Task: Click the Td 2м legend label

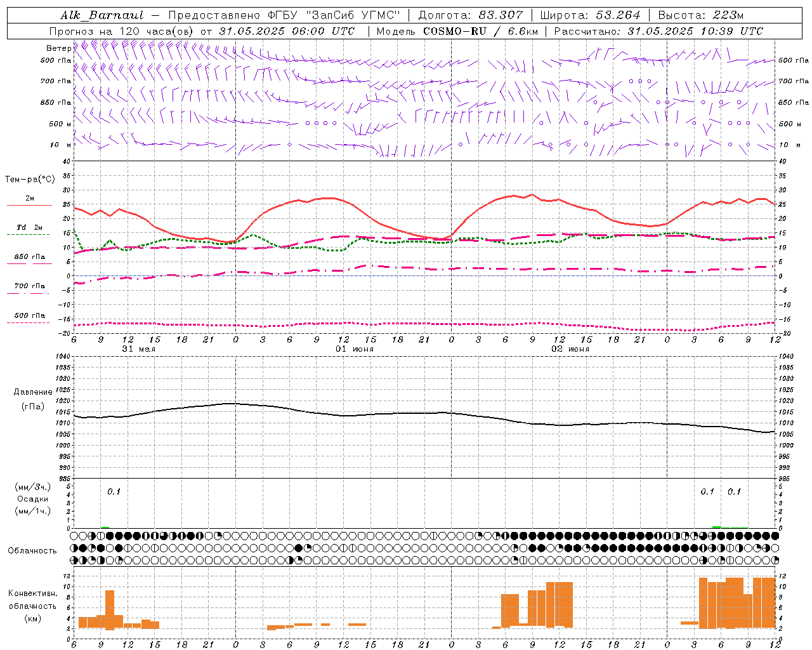Action: [x=30, y=227]
